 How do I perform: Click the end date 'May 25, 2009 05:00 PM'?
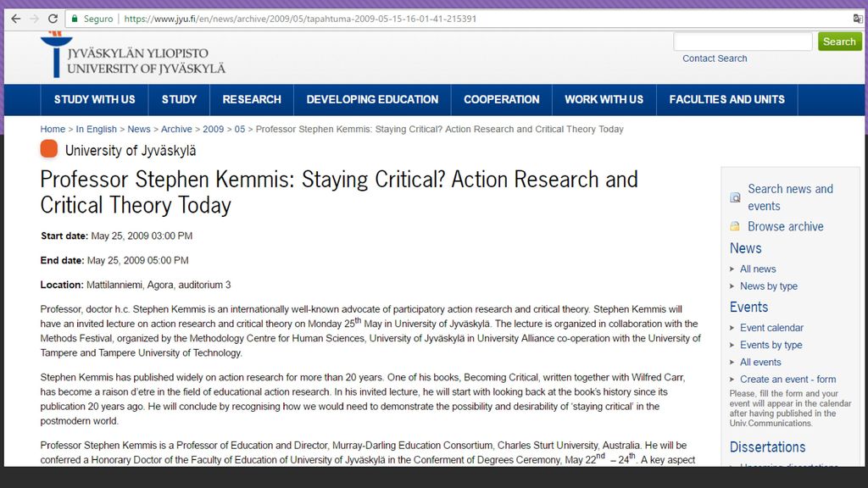138,260
